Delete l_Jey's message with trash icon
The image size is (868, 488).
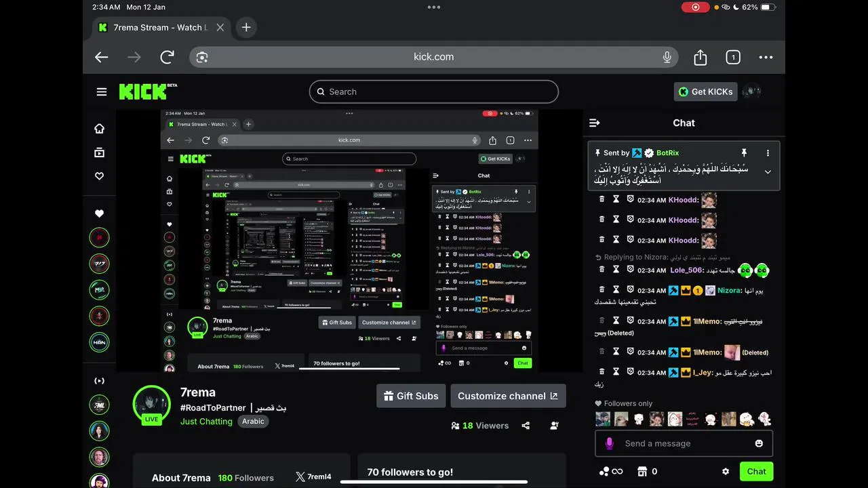601,372
